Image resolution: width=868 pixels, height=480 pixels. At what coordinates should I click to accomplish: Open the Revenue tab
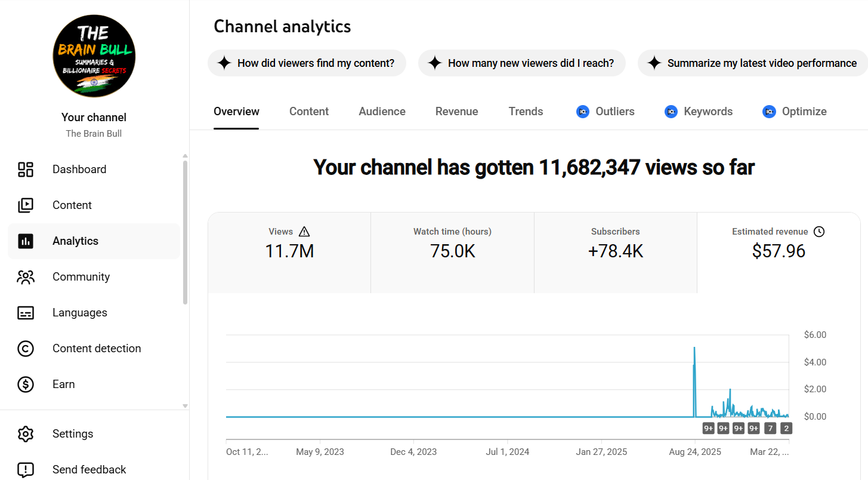[x=456, y=112]
